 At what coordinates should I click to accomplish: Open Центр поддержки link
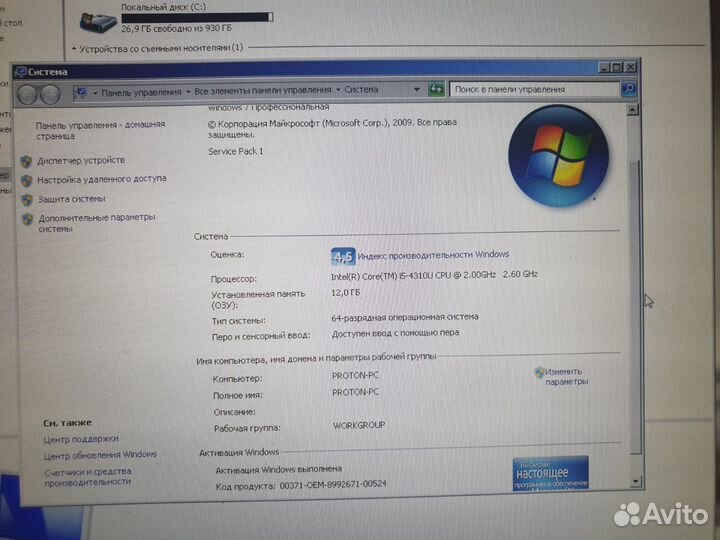click(81, 439)
